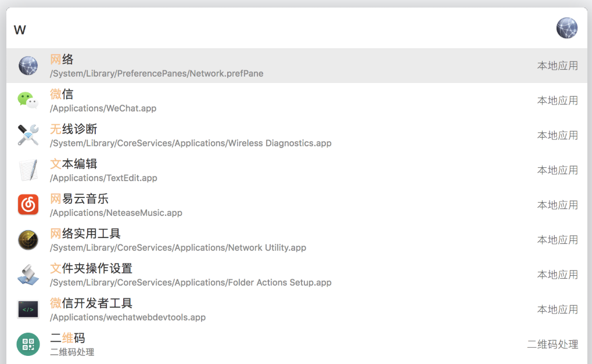592x364 pixels.
Task: Click the Folder Actions Setup script icon
Action: click(x=28, y=275)
